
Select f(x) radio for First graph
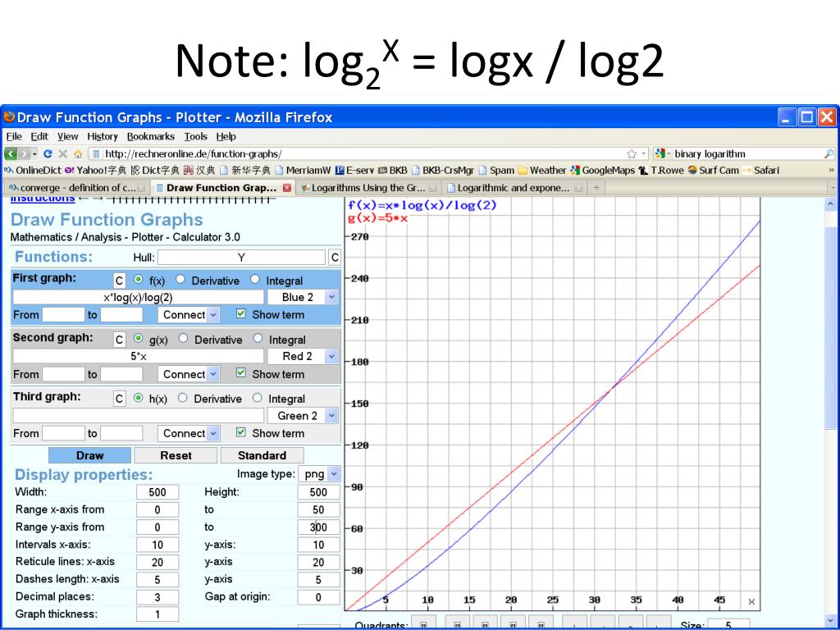pyautogui.click(x=138, y=279)
